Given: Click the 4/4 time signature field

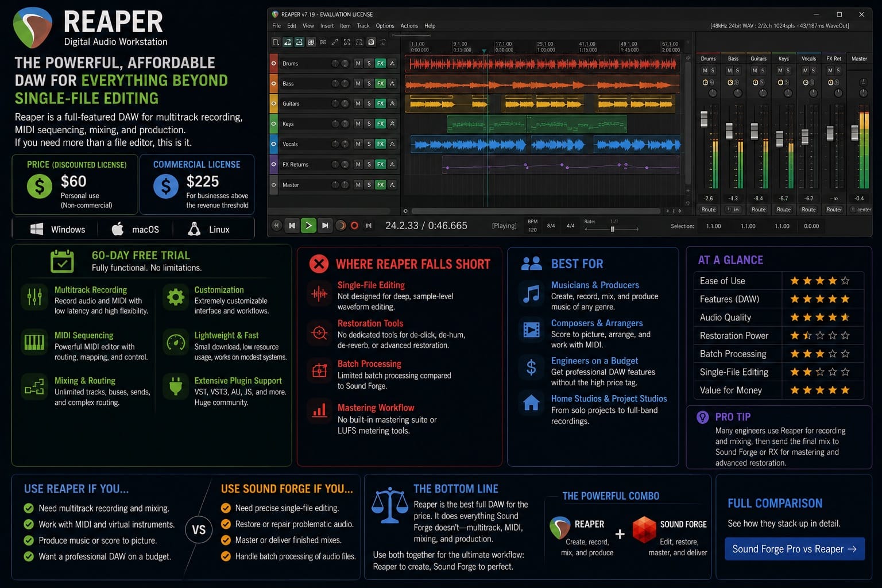Looking at the screenshot, I should [570, 226].
